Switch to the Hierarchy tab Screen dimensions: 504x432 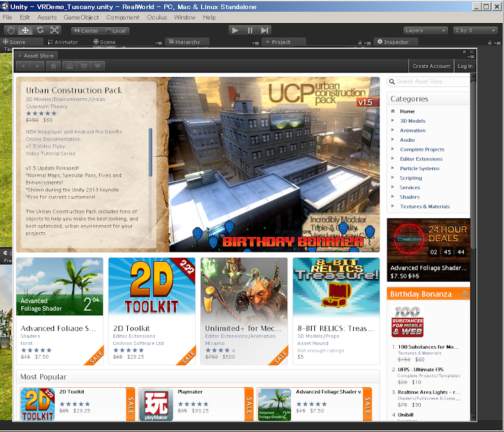(187, 42)
